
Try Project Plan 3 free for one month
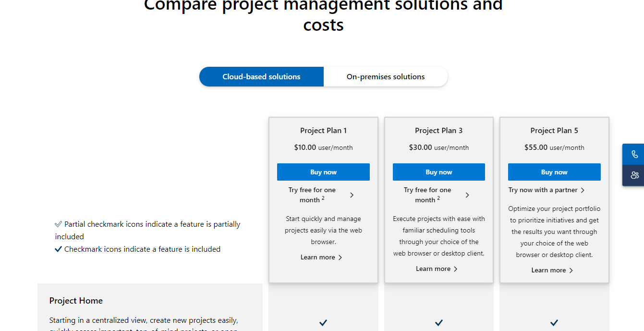tap(436, 195)
